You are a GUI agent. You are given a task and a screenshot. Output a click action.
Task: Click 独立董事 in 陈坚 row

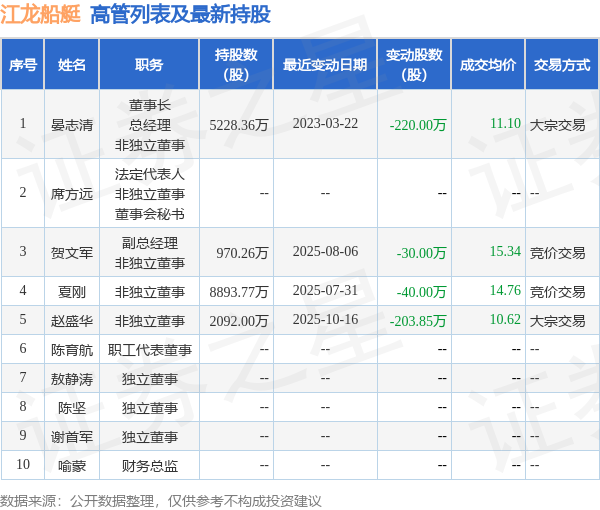point(150,407)
